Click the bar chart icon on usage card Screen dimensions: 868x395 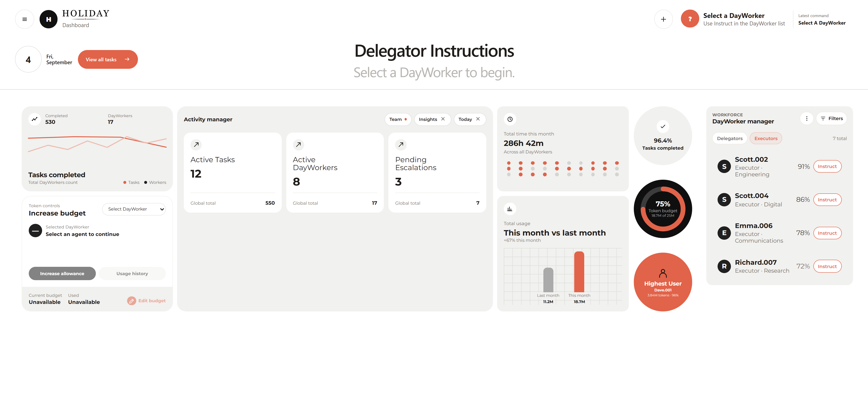510,209
